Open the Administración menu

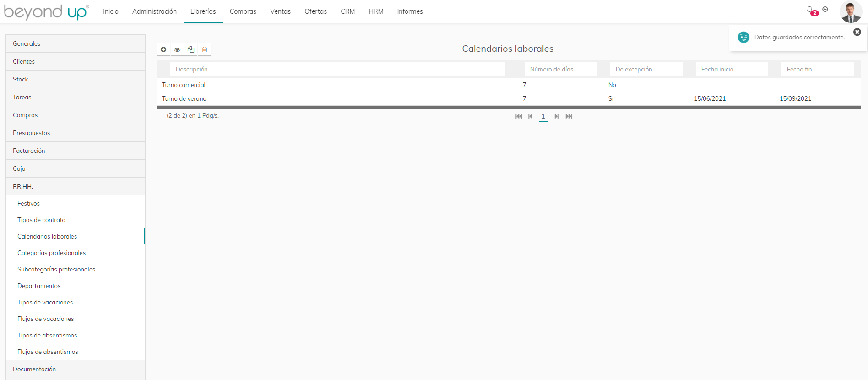(154, 11)
